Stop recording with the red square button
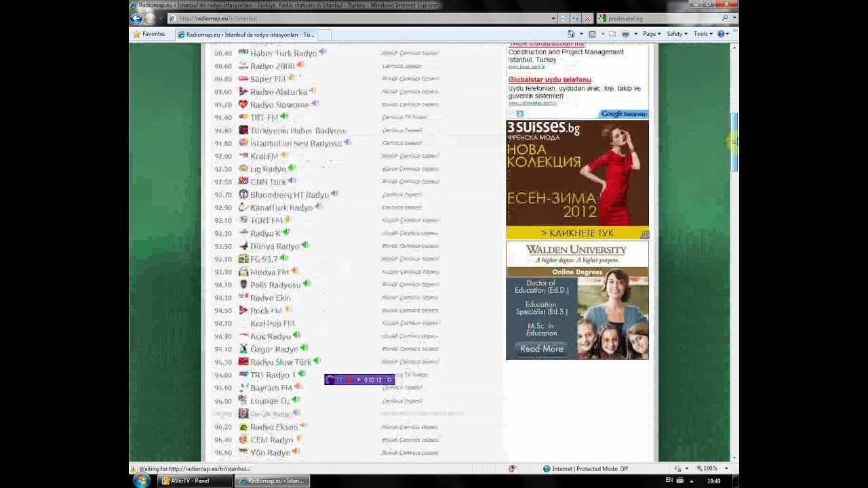The image size is (868, 488). [x=349, y=380]
